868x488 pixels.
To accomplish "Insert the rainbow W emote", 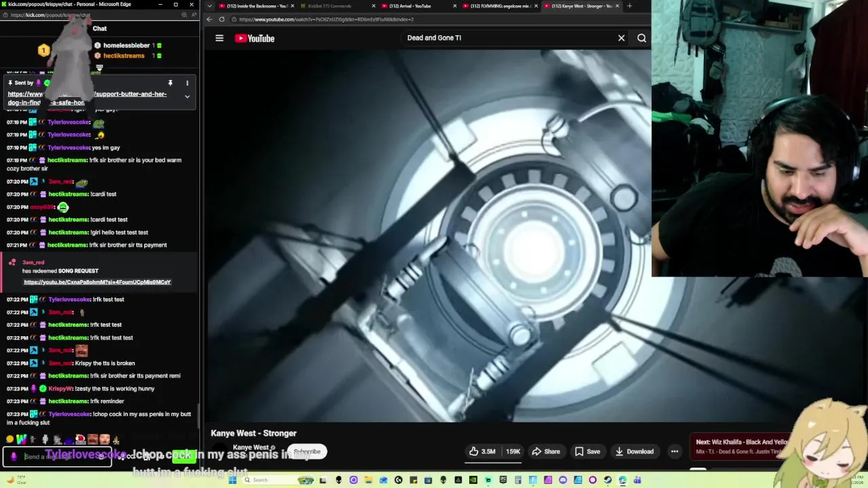I will tap(20, 440).
